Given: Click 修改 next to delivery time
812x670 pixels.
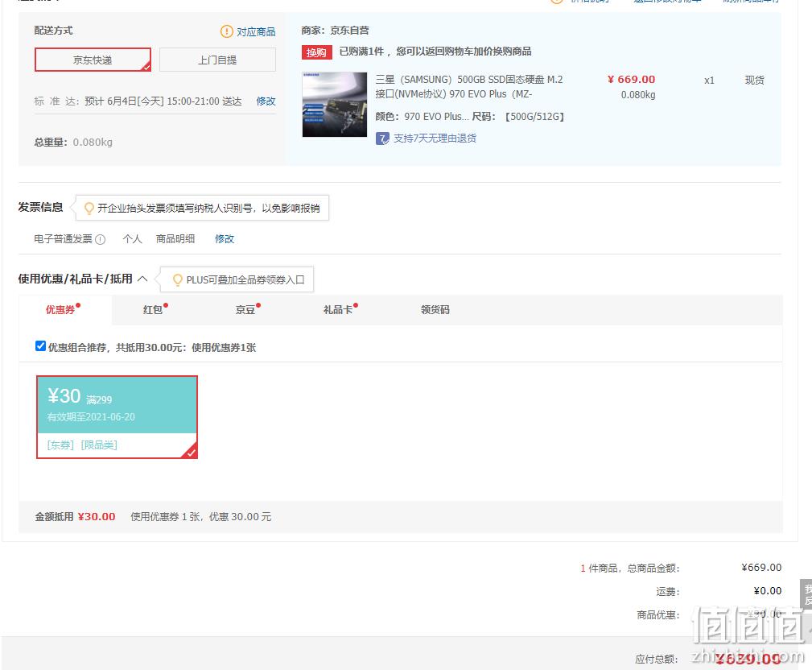Looking at the screenshot, I should tap(266, 101).
